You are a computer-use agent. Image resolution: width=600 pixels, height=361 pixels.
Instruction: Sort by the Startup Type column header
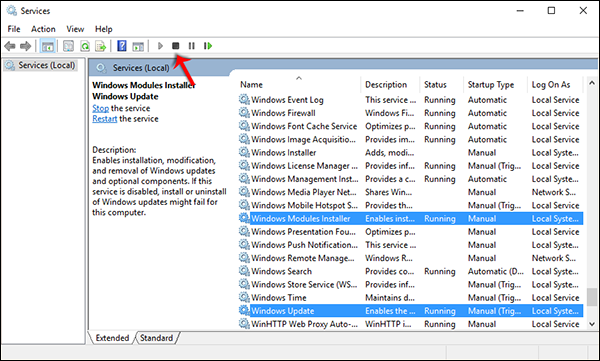coord(495,84)
